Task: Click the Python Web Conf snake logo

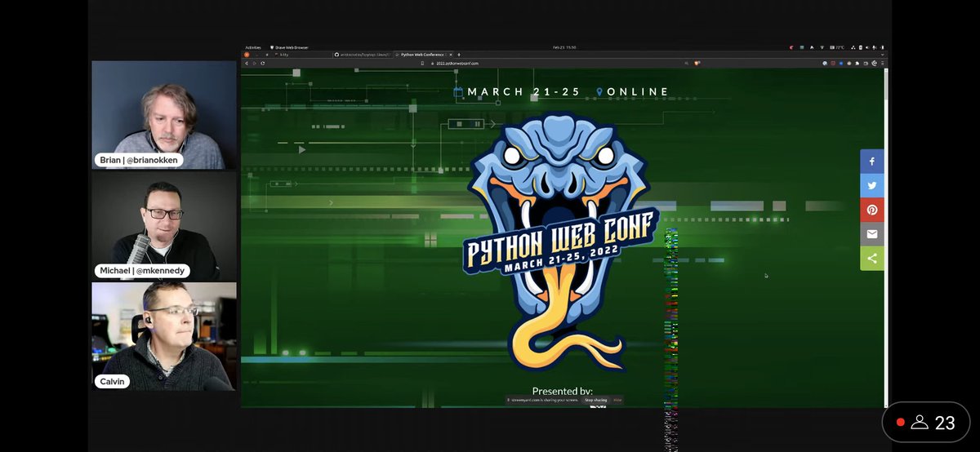Action: (559, 241)
